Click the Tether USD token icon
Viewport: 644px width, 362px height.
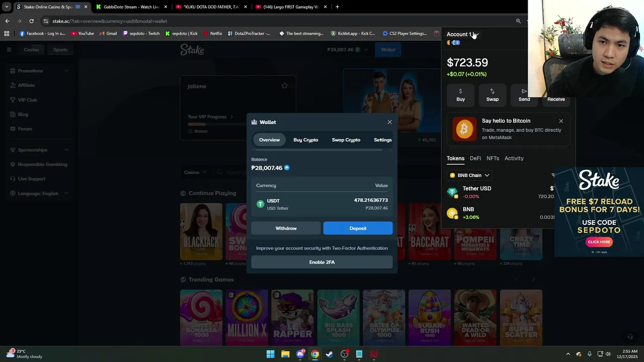point(452,192)
